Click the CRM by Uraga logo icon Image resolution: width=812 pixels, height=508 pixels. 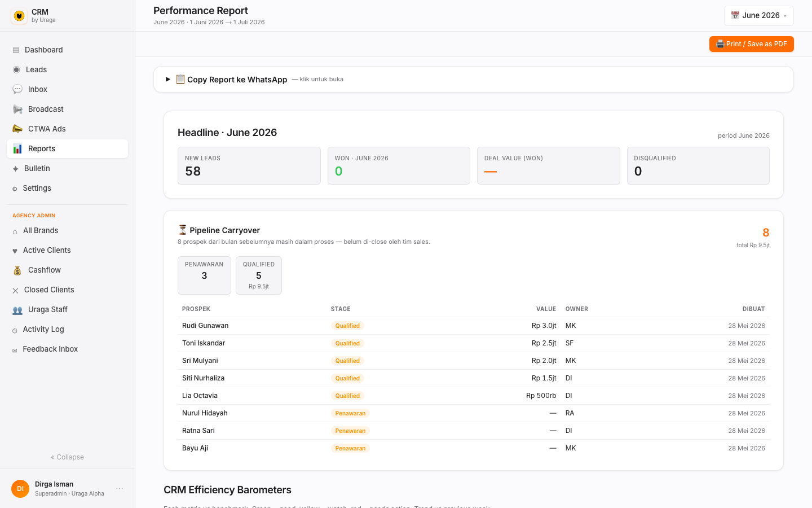click(x=19, y=16)
